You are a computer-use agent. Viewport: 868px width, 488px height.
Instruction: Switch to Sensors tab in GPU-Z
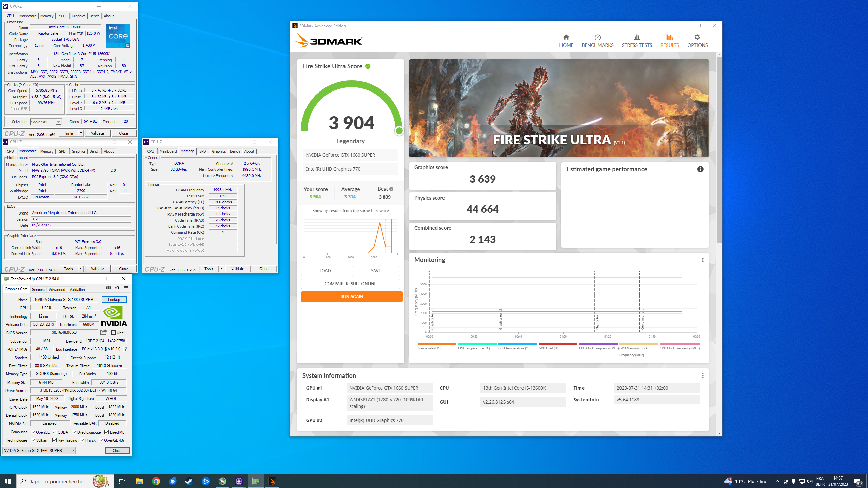click(x=38, y=290)
